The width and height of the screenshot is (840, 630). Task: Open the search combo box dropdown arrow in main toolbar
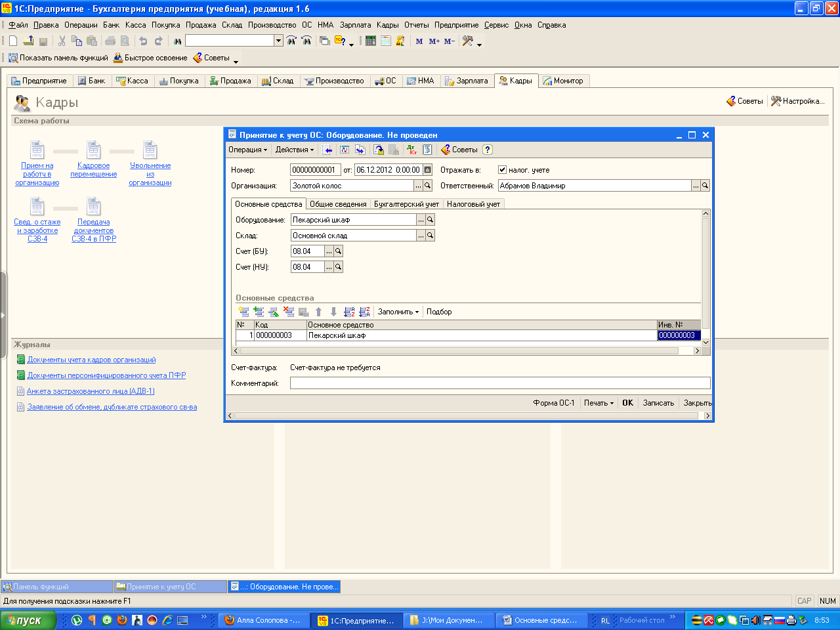(278, 41)
